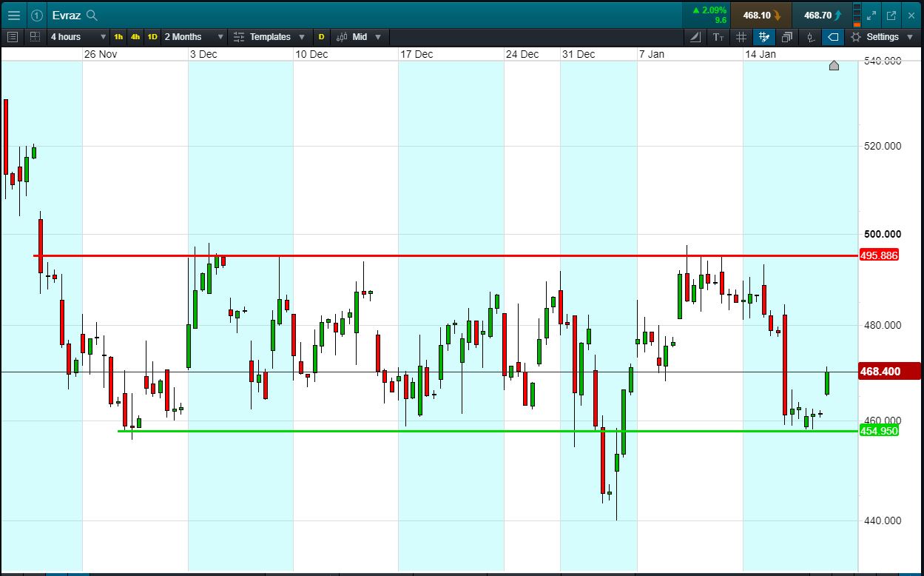Click the current price 468.400 label
The width and height of the screenshot is (924, 576).
[889, 371]
